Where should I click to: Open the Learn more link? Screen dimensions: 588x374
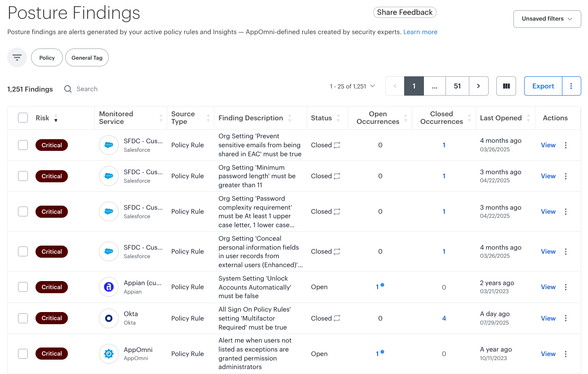pos(420,32)
